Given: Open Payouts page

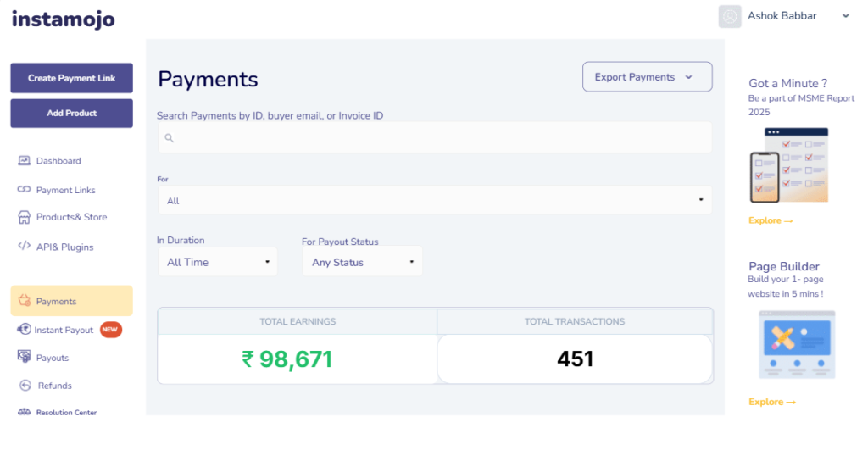Looking at the screenshot, I should [x=52, y=358].
